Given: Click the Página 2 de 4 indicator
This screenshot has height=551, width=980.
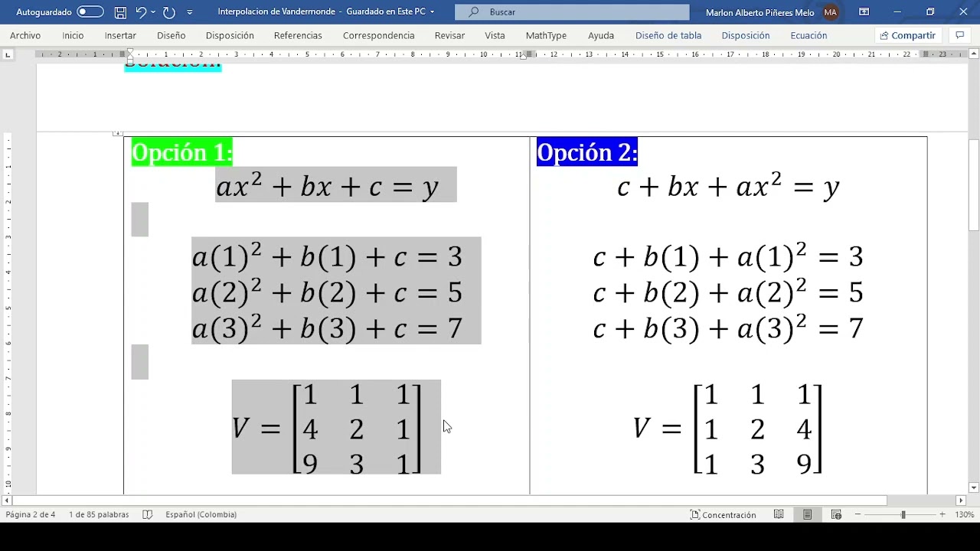Looking at the screenshot, I should 31,514.
